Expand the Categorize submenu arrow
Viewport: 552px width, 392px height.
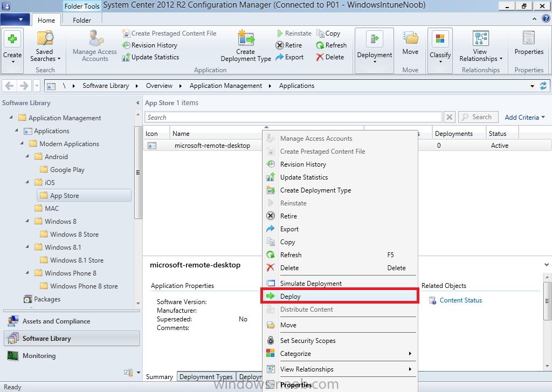[410, 354]
